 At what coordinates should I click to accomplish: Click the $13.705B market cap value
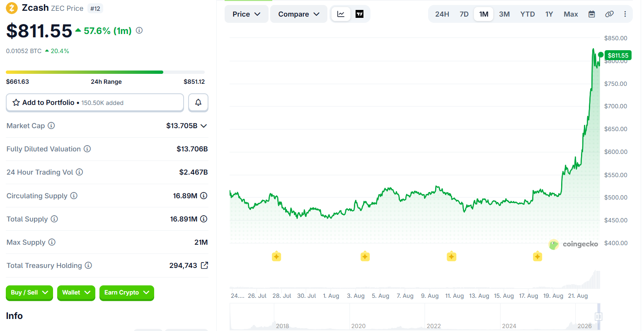pyautogui.click(x=182, y=126)
